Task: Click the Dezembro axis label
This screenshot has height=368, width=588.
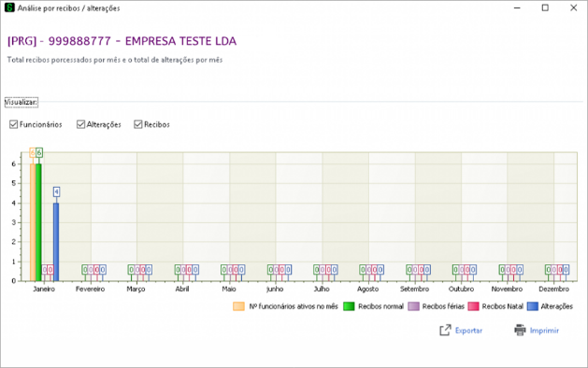Action: 553,289
